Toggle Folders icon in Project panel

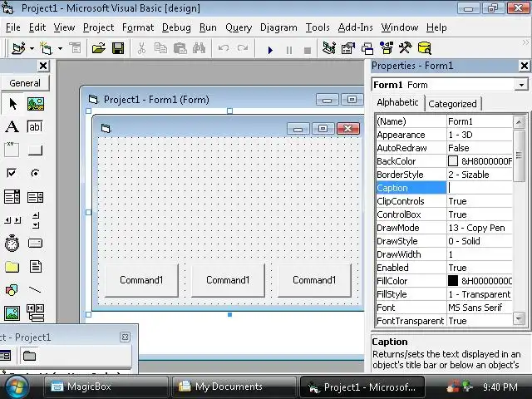pyautogui.click(x=29, y=356)
